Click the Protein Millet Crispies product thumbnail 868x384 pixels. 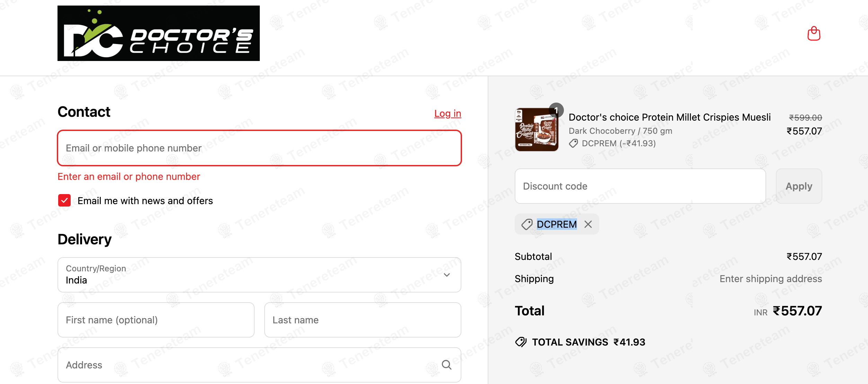point(537,130)
